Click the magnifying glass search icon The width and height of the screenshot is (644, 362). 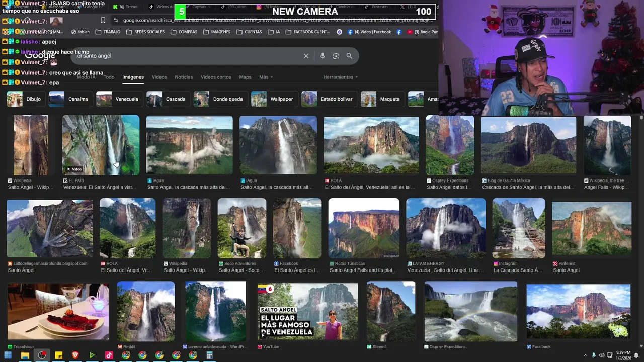pyautogui.click(x=349, y=56)
